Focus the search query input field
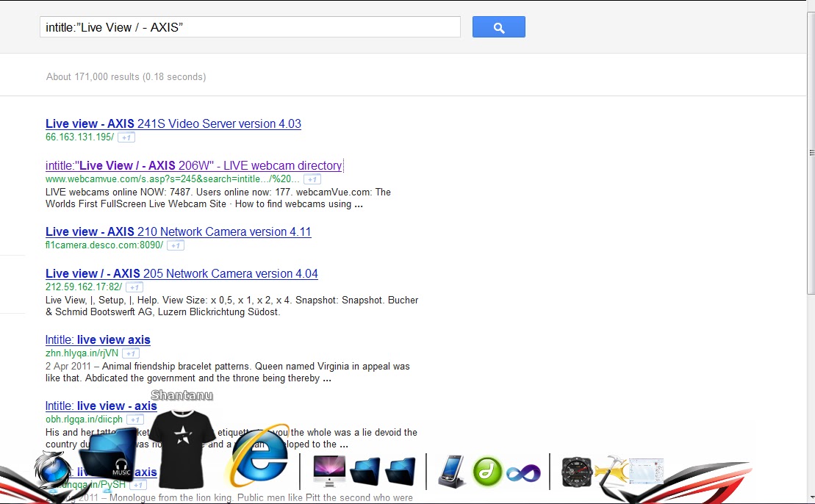The width and height of the screenshot is (815, 504). pos(250,27)
